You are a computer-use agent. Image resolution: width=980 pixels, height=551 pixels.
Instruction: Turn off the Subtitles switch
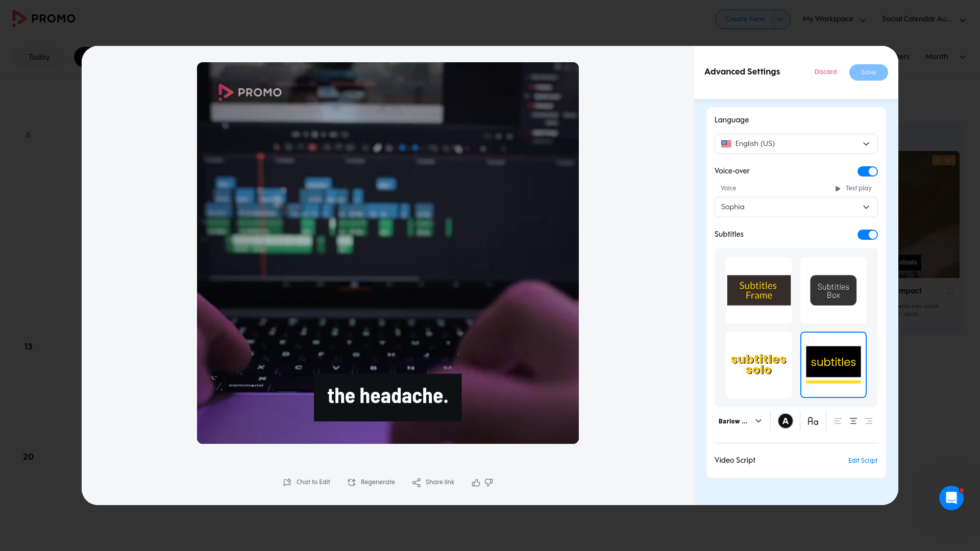867,235
